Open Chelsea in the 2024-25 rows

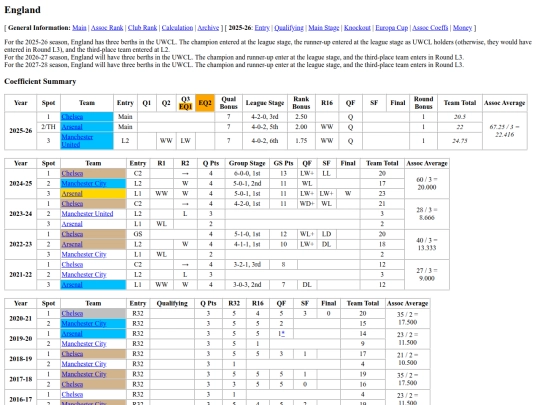click(72, 174)
